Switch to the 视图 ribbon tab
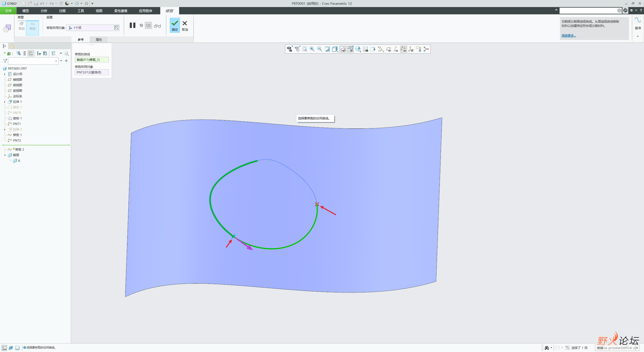 click(99, 11)
